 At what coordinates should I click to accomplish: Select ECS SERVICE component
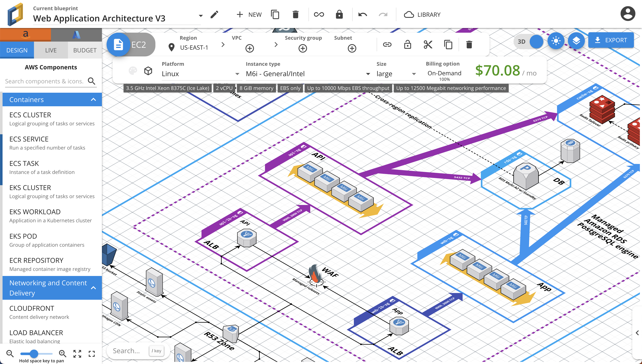click(x=52, y=143)
